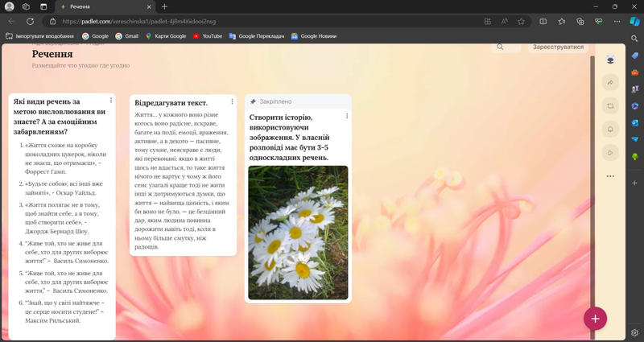Open Browser essentials heart icon

pyautogui.click(x=598, y=22)
